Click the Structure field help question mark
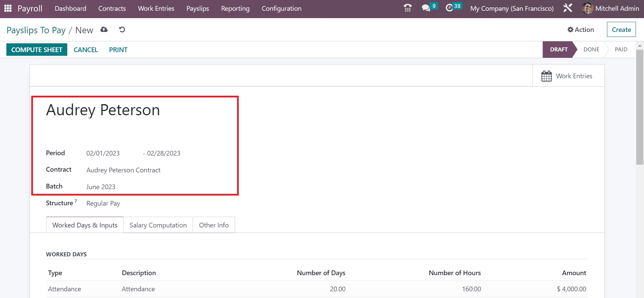Image resolution: width=644 pixels, height=298 pixels. coord(76,201)
